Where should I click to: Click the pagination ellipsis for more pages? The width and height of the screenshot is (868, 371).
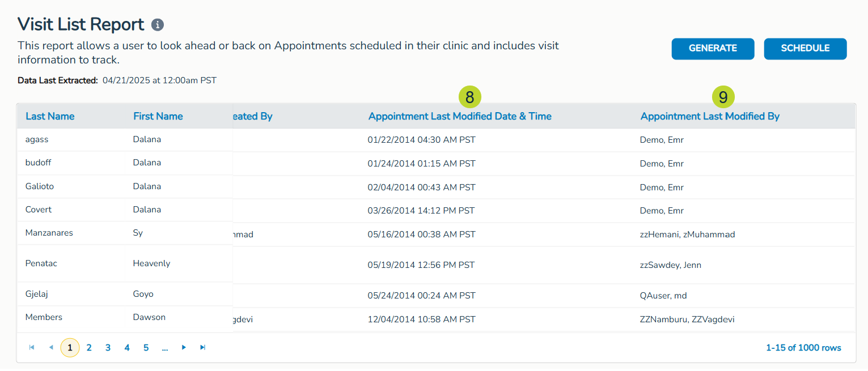(x=164, y=348)
